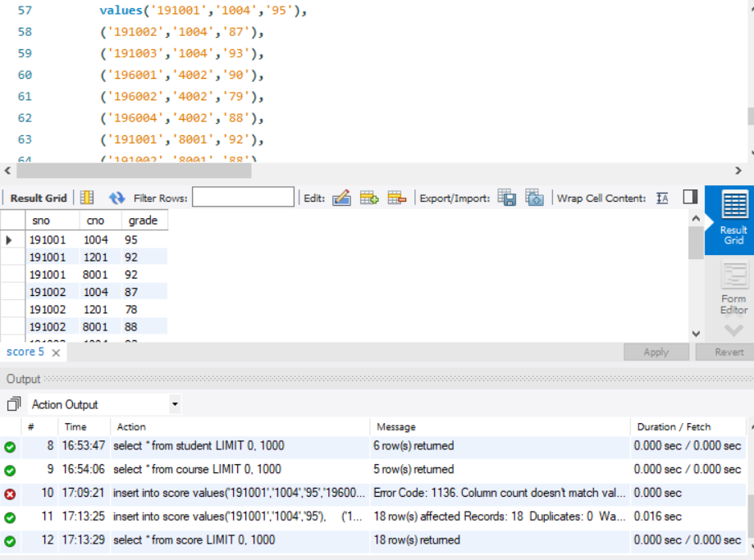Sort by the sno column header
This screenshot has width=754, height=560.
point(52,221)
